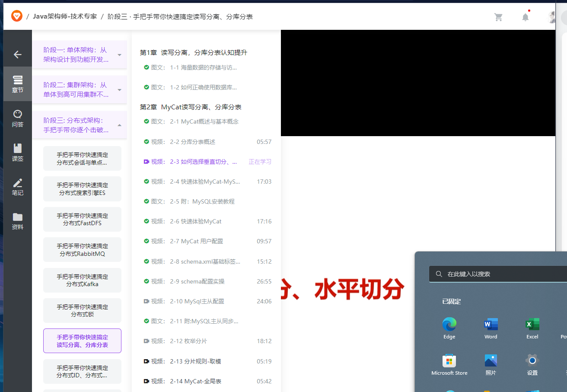Click the 已固定 heading in Start menu

452,301
